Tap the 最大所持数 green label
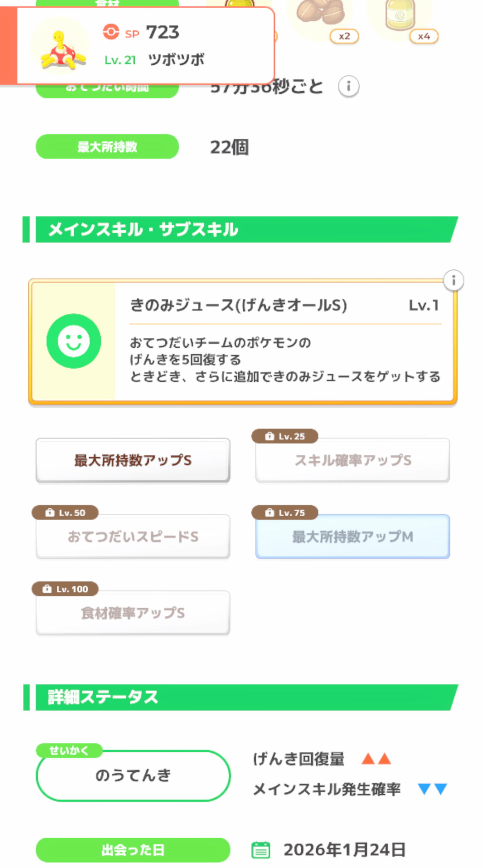The height and width of the screenshot is (868, 485). point(107,146)
